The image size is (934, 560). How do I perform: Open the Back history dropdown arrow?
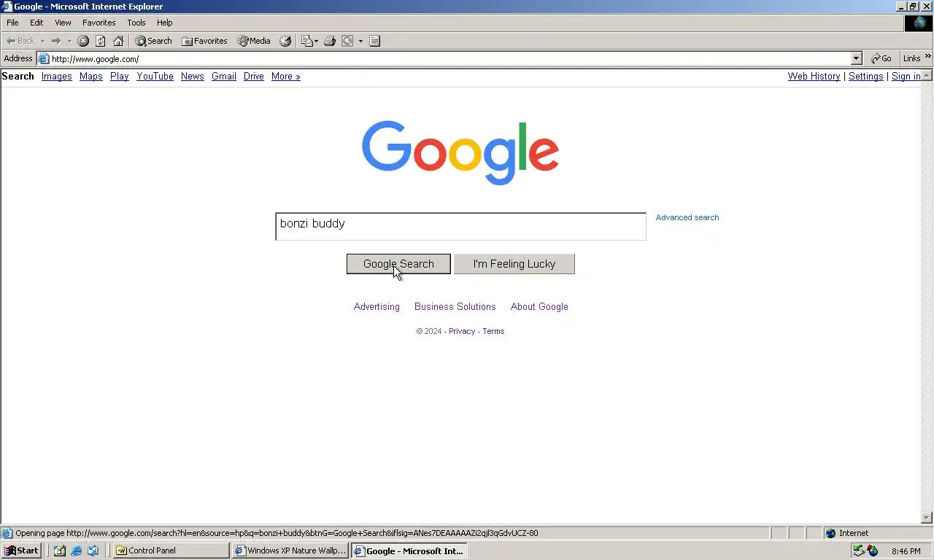42,41
